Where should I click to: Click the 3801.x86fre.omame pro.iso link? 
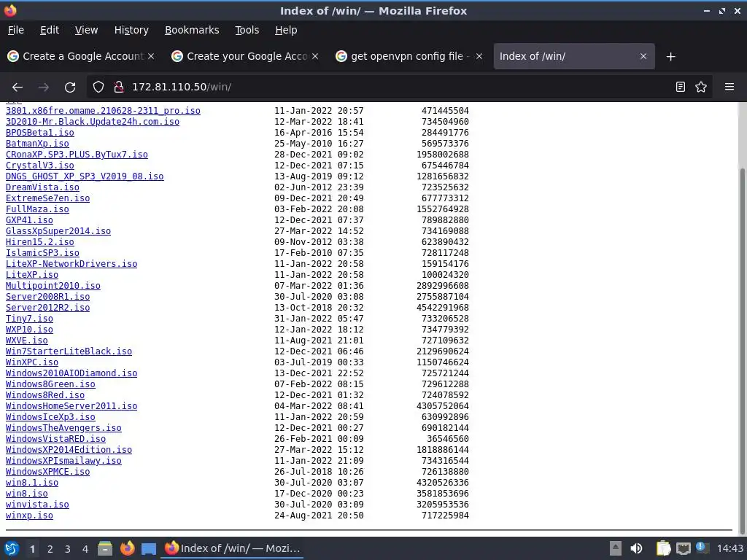(x=103, y=111)
